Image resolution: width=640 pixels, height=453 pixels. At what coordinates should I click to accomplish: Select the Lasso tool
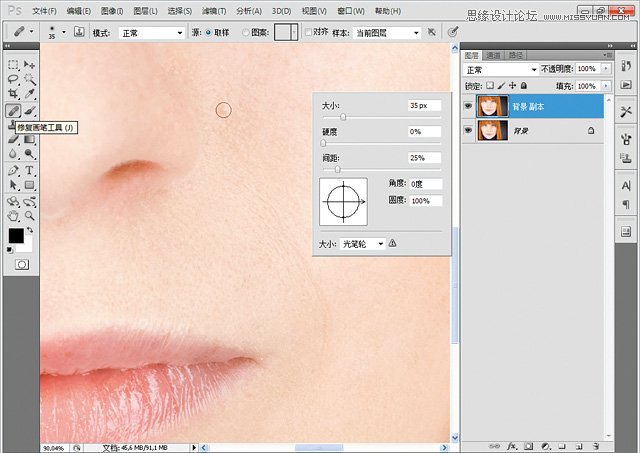pyautogui.click(x=13, y=79)
